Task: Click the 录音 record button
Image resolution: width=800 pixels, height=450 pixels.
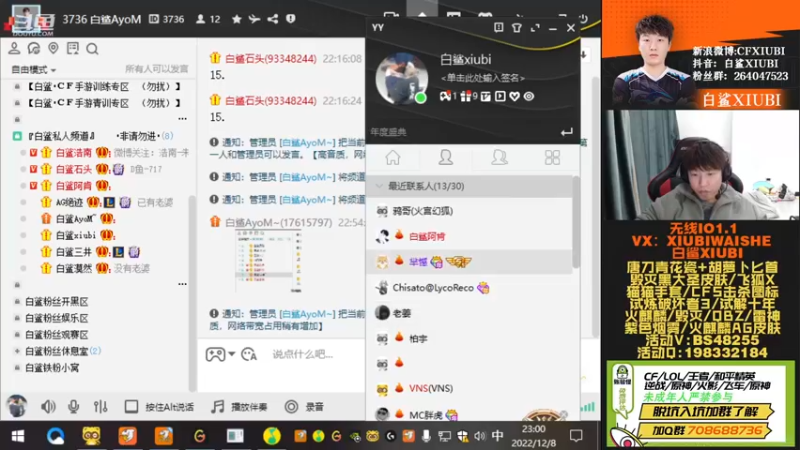Action: pyautogui.click(x=304, y=407)
